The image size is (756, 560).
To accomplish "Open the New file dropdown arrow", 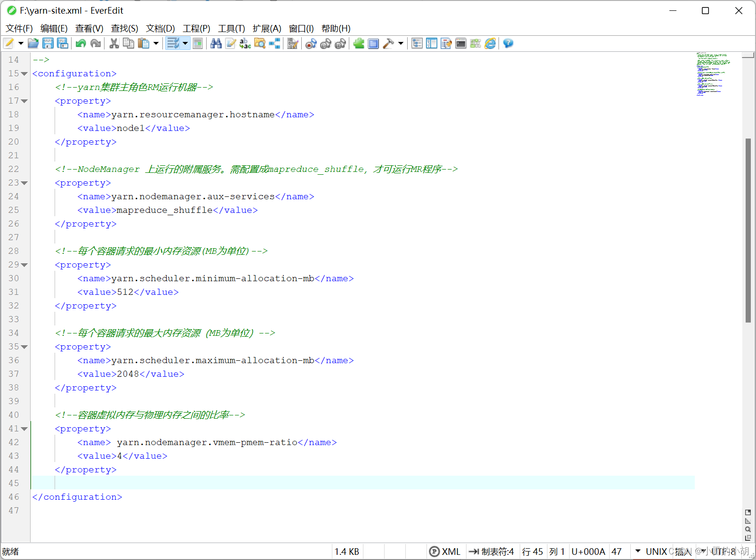I will [x=21, y=43].
